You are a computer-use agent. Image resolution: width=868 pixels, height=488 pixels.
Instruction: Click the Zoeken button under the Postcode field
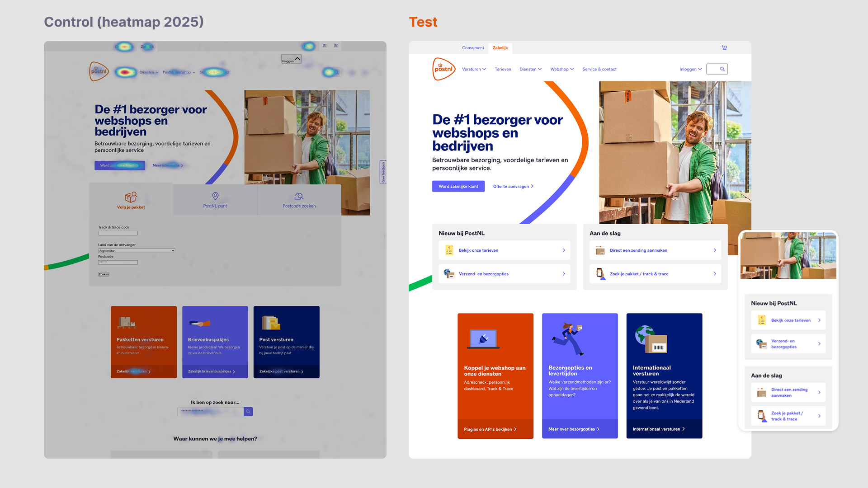(104, 274)
